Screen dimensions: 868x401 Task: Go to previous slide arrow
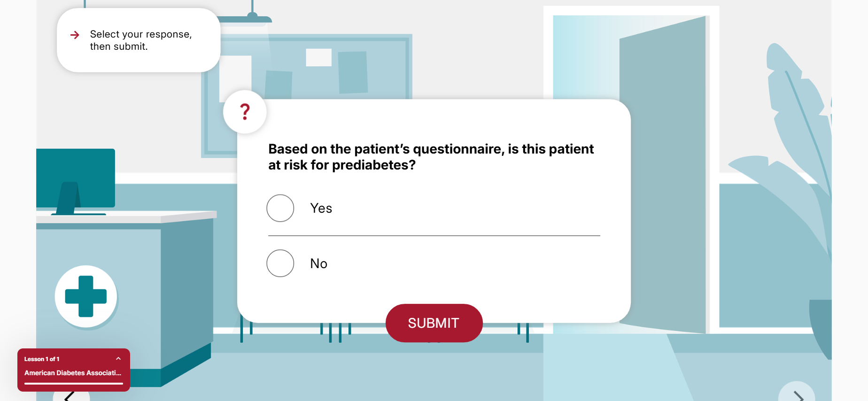click(x=70, y=395)
